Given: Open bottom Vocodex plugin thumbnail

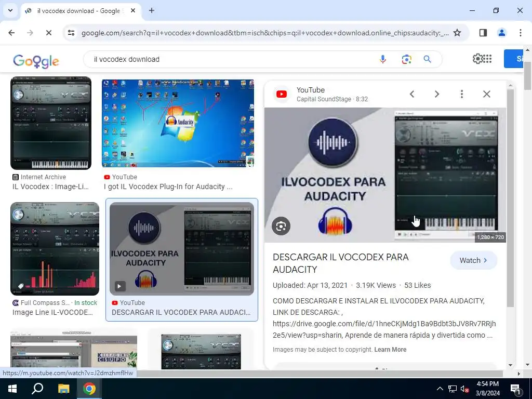Looking at the screenshot, I should [201, 352].
